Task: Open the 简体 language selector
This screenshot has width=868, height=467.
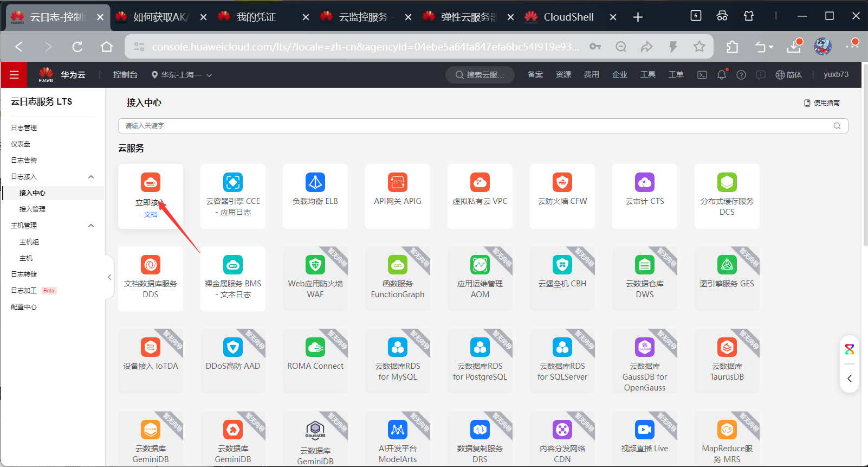Action: (x=788, y=75)
